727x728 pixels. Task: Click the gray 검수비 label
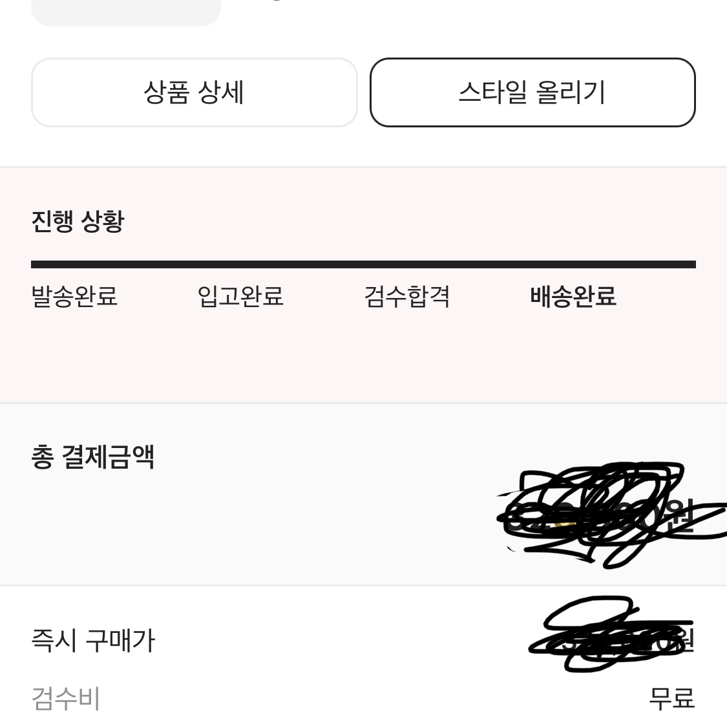pos(65,699)
